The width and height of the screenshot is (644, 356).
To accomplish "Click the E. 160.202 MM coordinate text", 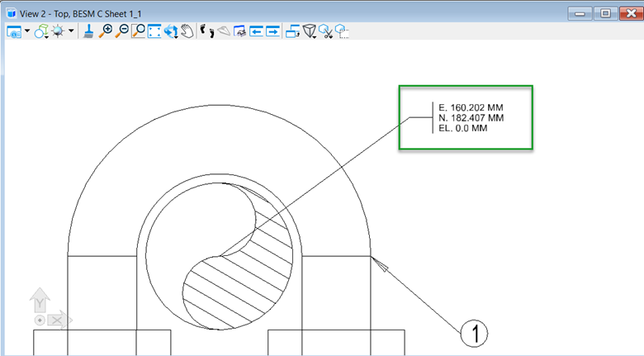I will (471, 107).
